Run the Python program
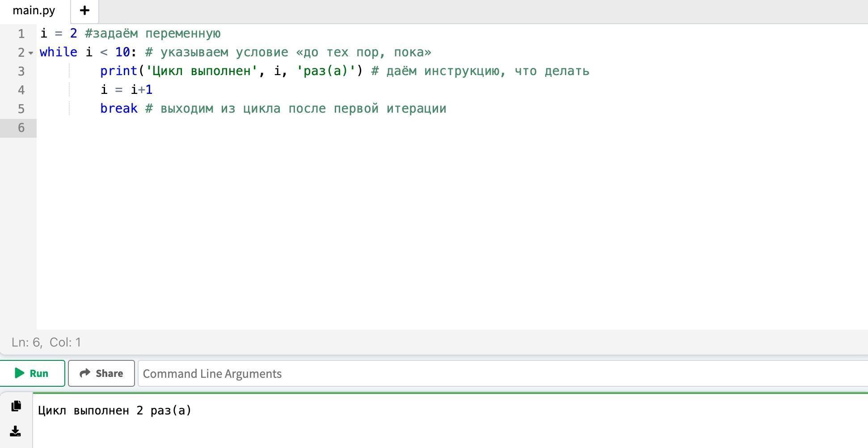868x448 pixels. [32, 373]
